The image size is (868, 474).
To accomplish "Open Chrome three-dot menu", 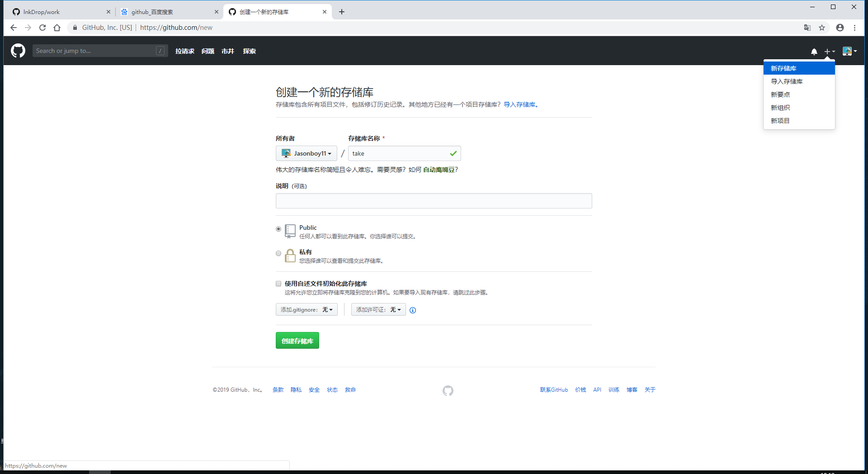I will pos(854,28).
